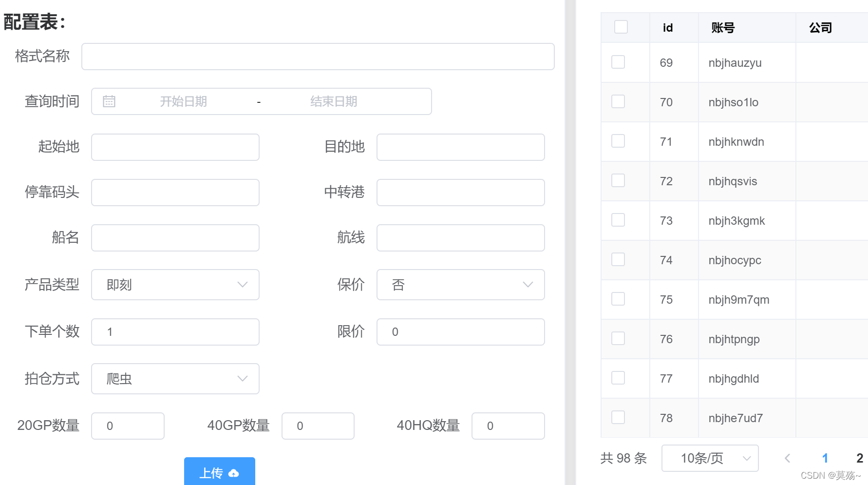Screen dimensions: 868x485
Task: Click the calendar icon in 查询时间 field
Action: click(x=109, y=101)
